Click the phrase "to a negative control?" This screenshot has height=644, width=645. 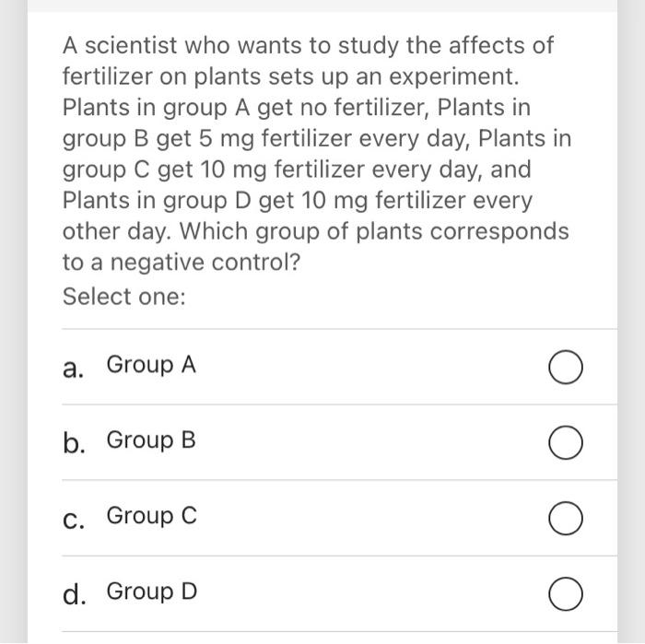point(181,263)
